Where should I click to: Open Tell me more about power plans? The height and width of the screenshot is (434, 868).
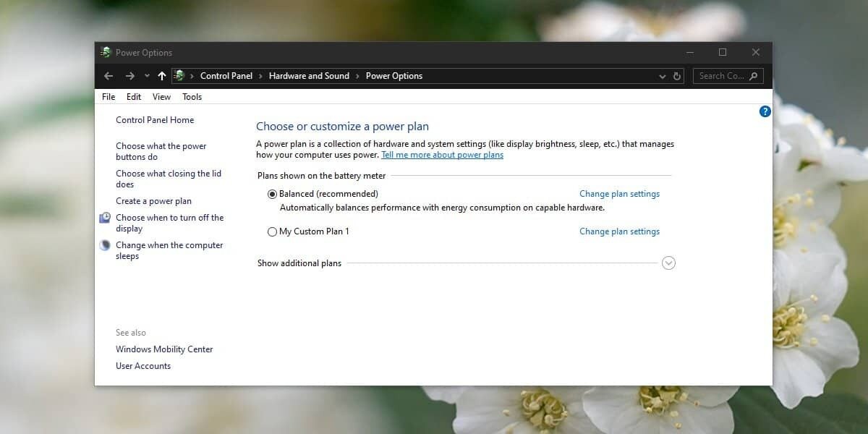(442, 155)
